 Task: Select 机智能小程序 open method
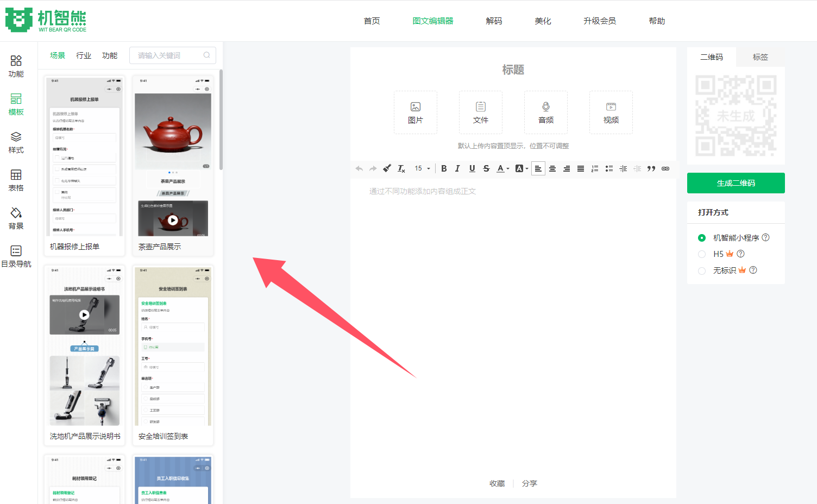[x=702, y=238]
